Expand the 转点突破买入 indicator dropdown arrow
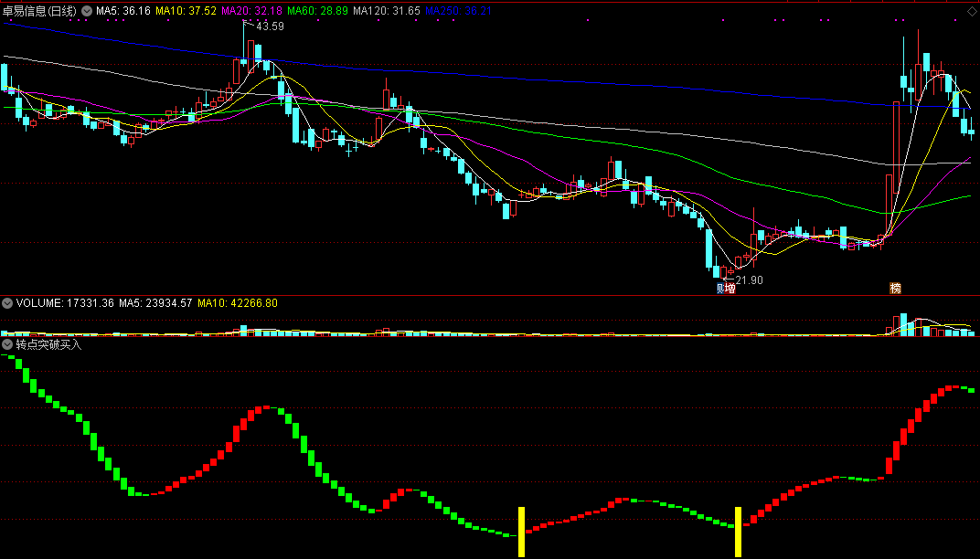The height and width of the screenshot is (559, 980). pos(7,344)
